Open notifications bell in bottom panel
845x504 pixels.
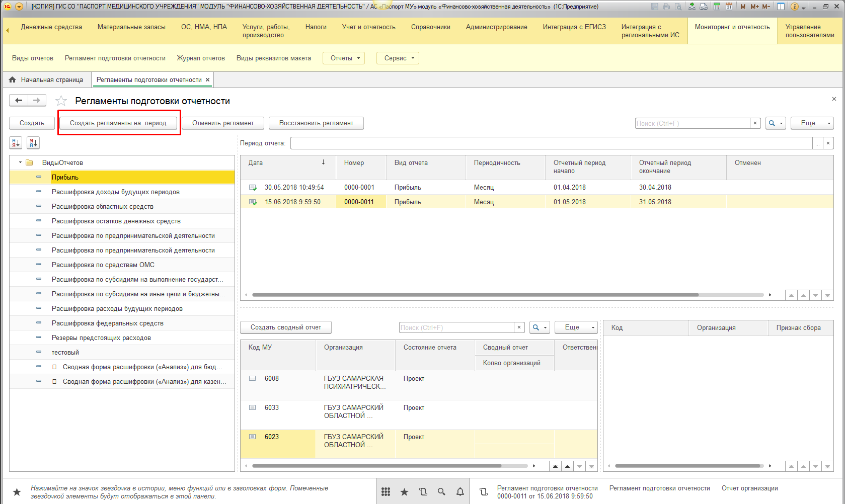pyautogui.click(x=460, y=492)
